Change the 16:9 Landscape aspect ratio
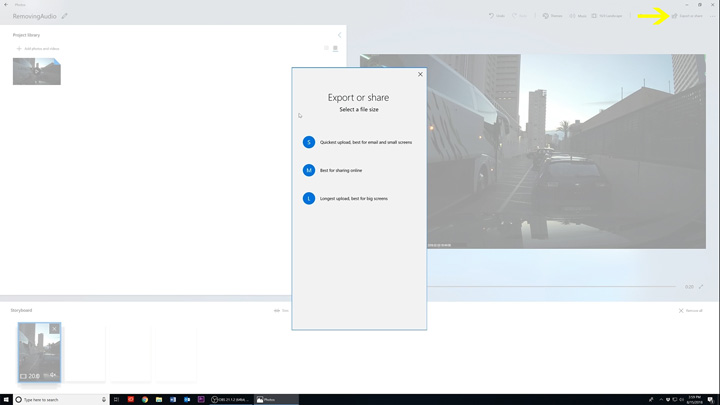The image size is (720, 405). point(607,16)
